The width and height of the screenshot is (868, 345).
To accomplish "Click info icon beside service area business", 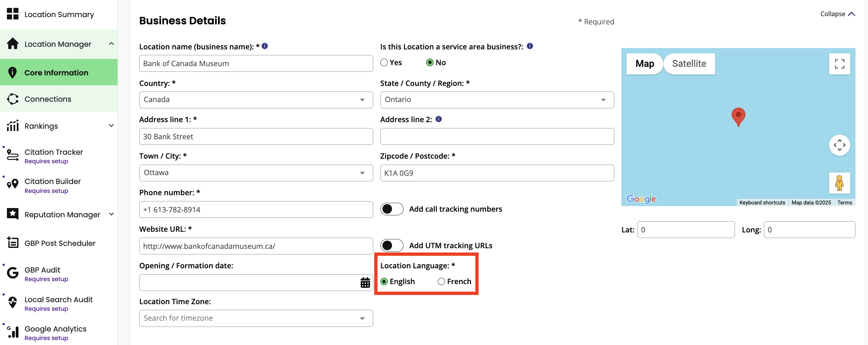I will click(x=530, y=46).
